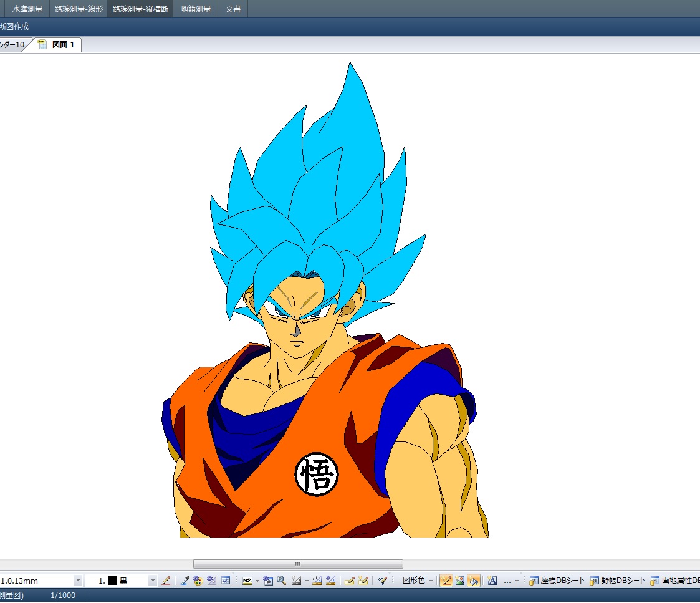Click the 1/1000 scale in status bar
The image size is (700, 603).
63,596
